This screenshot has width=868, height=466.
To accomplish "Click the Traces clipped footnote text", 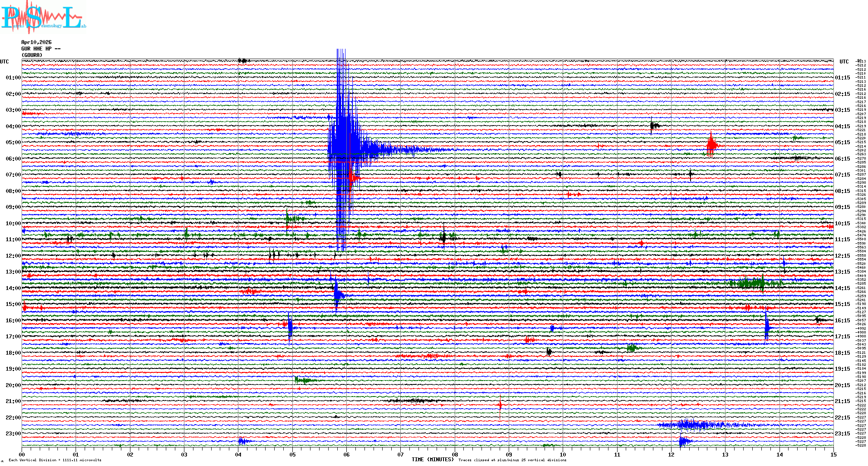I will pyautogui.click(x=512, y=460).
